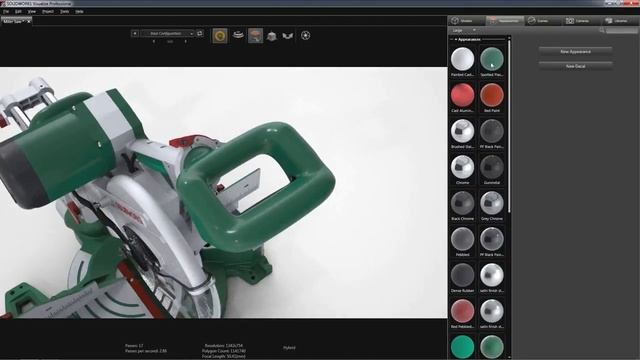Click the appearance search field

click(622, 30)
